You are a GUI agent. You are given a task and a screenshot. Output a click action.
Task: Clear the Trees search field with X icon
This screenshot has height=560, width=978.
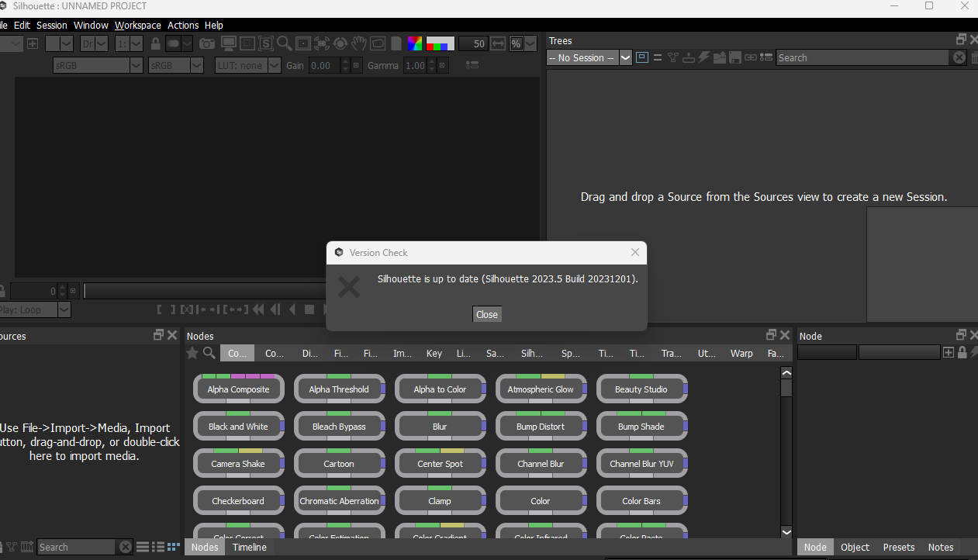pyautogui.click(x=959, y=57)
